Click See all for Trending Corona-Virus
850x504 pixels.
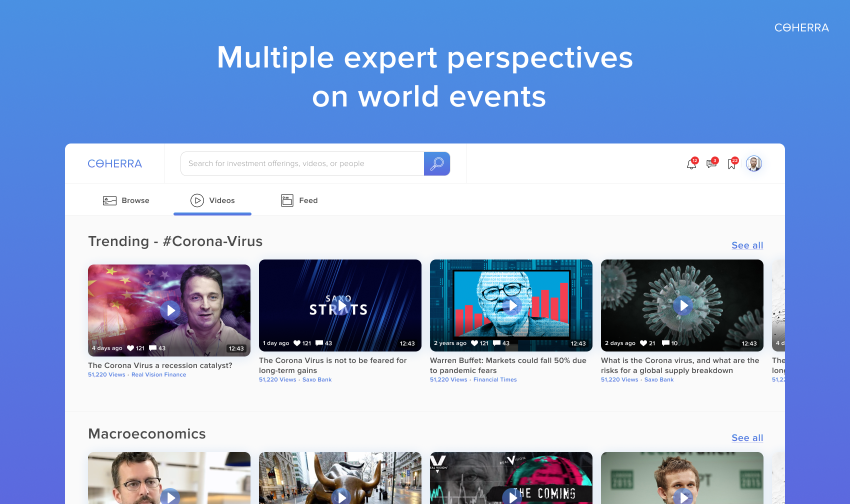(747, 245)
